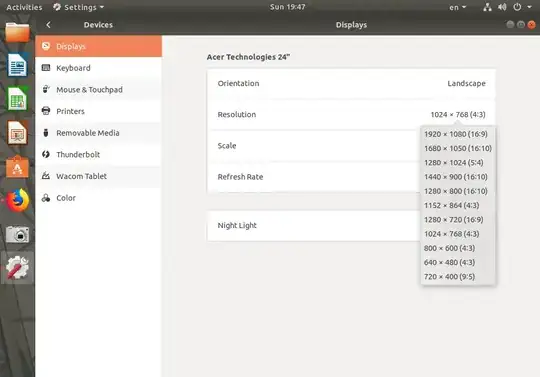Open the Keyboard settings panel
The width and height of the screenshot is (540, 377).
[98, 68]
